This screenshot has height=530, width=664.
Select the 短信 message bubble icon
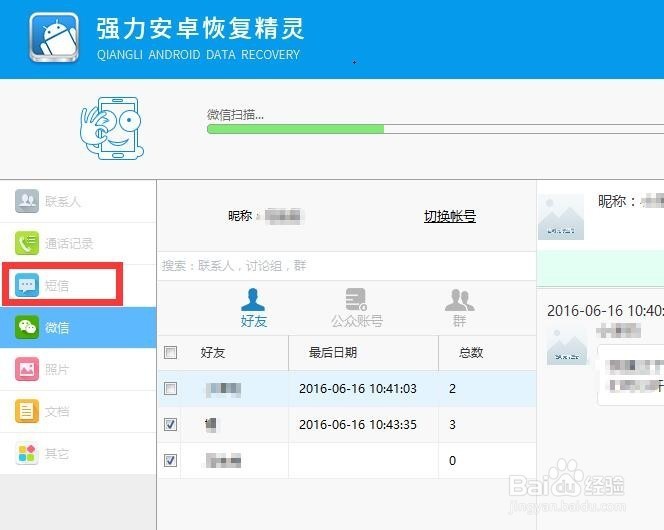(27, 285)
